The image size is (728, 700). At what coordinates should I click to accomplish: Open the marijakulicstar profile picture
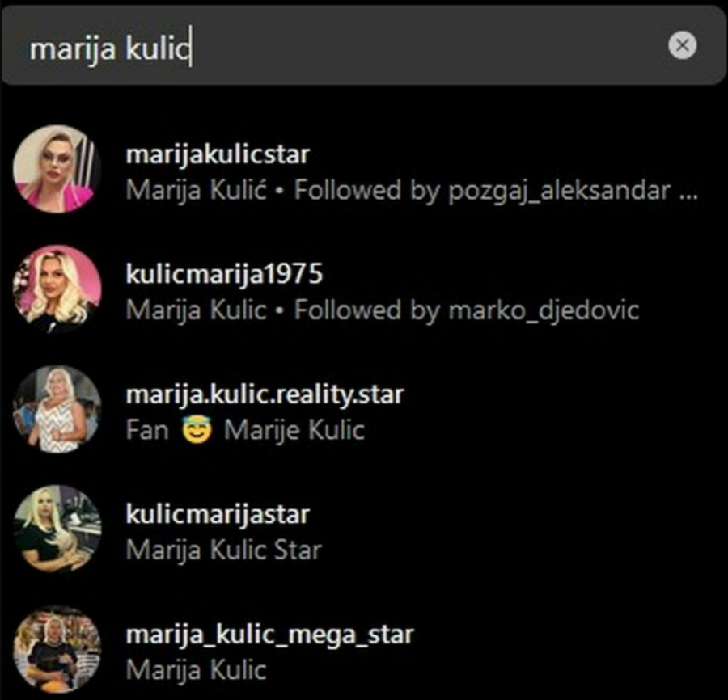pos(57,169)
